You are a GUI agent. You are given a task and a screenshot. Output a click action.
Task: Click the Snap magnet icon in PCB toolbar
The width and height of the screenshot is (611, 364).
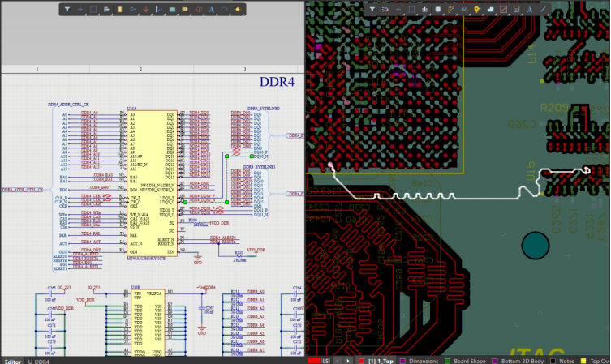385,10
